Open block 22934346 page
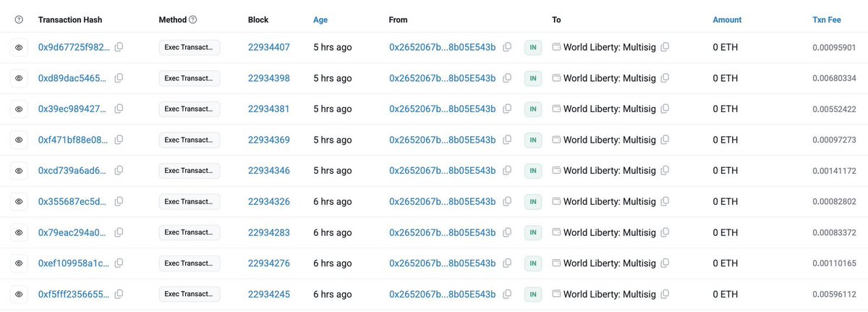Image resolution: width=868 pixels, height=312 pixels. (x=269, y=171)
